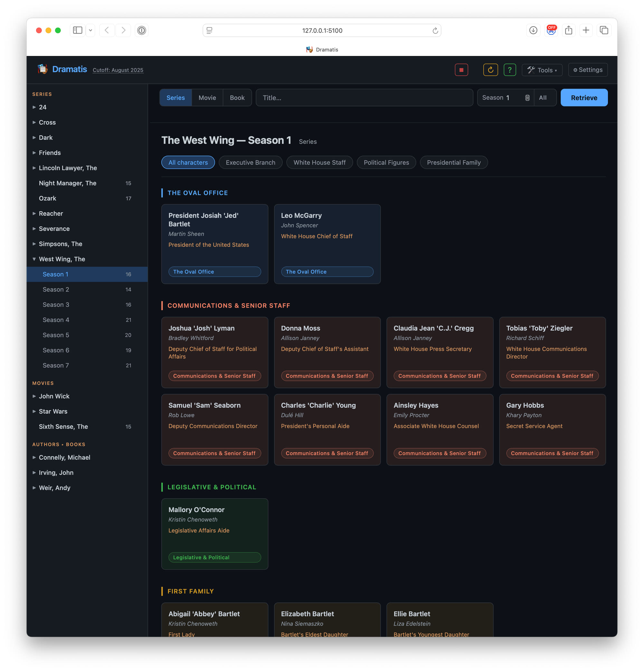
Task: Select the Presidential Family filter
Action: (453, 163)
